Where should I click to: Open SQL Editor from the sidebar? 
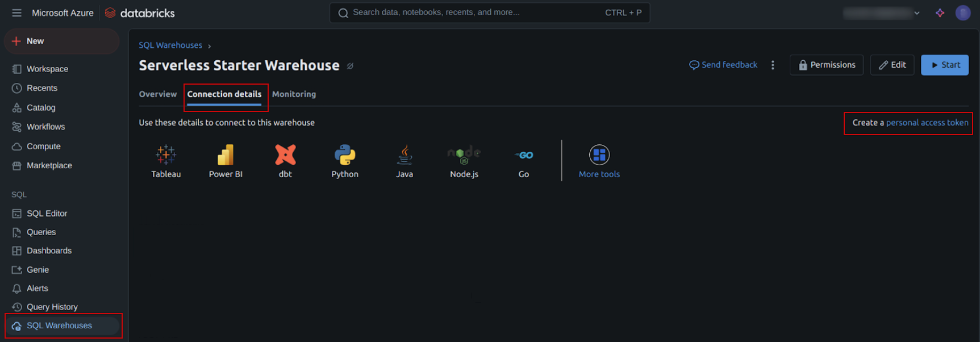(x=47, y=214)
